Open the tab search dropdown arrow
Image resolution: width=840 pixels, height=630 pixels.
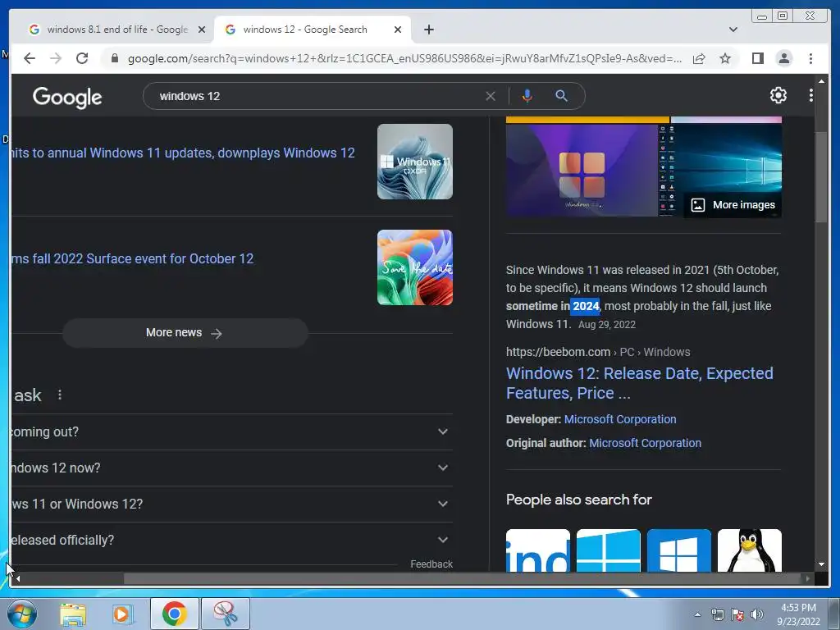pos(733,30)
